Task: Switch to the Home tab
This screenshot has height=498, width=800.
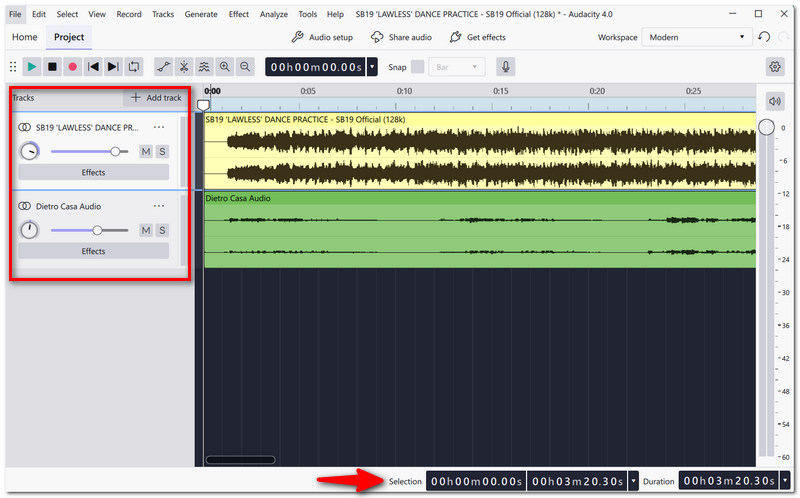Action: click(x=24, y=37)
